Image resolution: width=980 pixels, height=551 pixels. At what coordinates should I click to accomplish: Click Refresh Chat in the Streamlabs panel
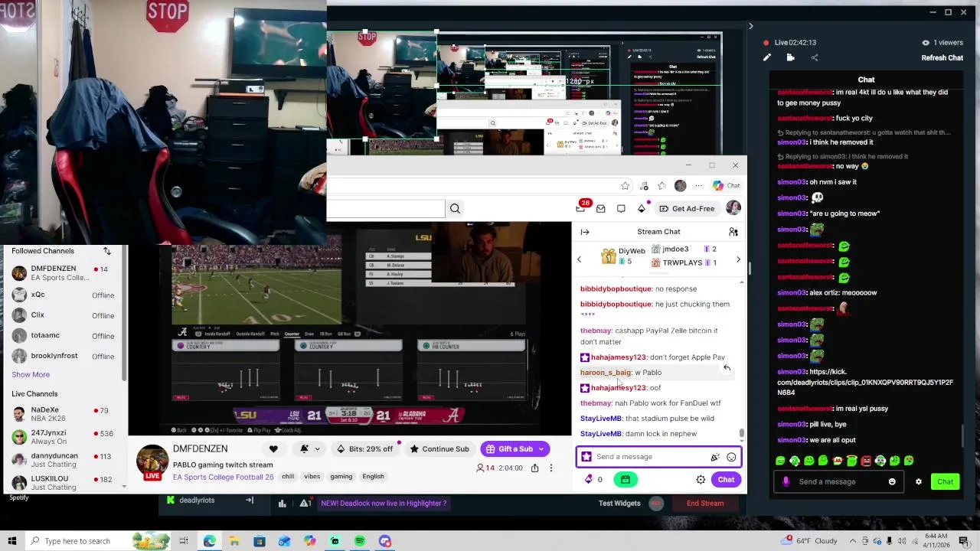click(x=942, y=57)
